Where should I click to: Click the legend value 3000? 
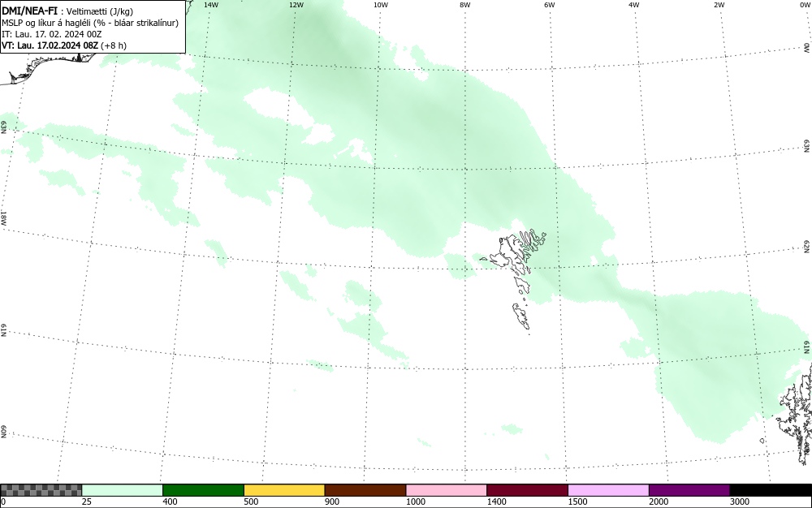coord(740,502)
